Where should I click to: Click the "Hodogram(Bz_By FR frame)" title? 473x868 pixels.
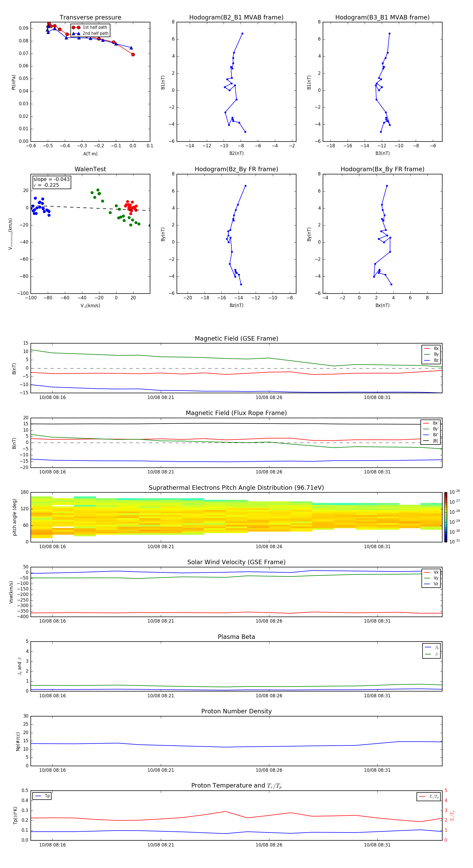click(x=236, y=169)
